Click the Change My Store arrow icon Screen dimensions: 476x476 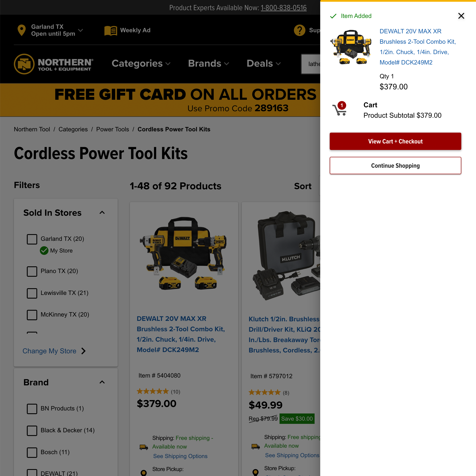(84, 351)
